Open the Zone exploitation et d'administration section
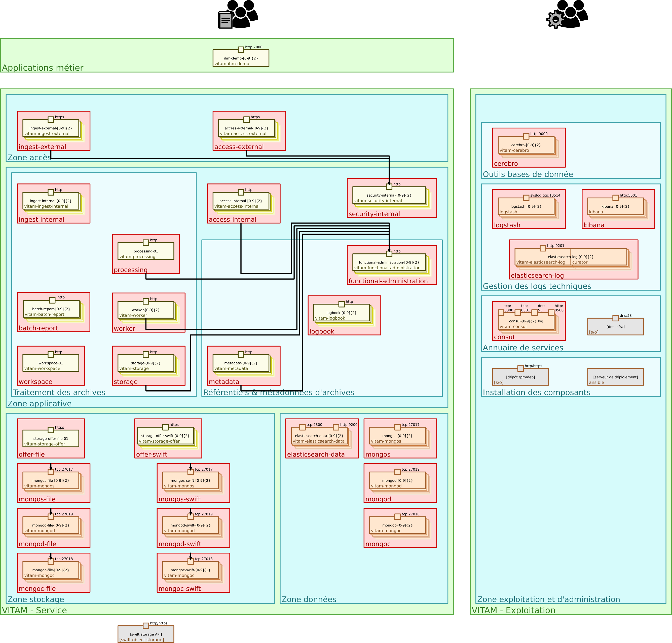This screenshot has height=643, width=672. click(549, 599)
